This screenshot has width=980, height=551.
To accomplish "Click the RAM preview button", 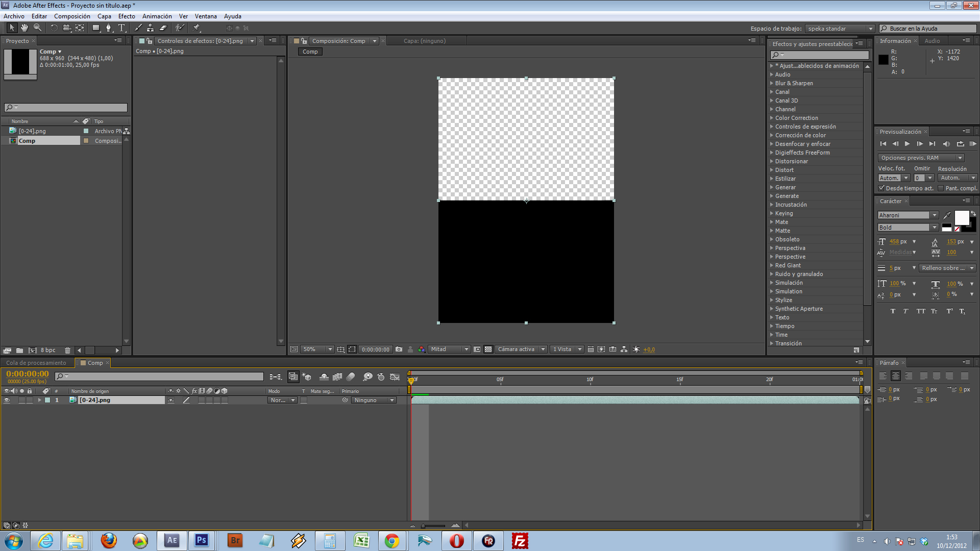I will coord(972,144).
